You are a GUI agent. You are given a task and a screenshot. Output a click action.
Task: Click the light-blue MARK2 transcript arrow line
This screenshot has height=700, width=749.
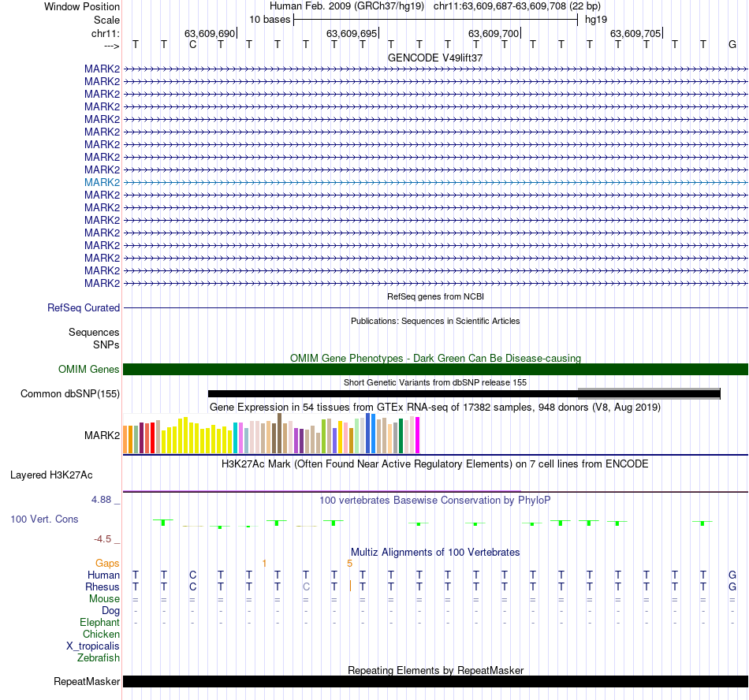pyautogui.click(x=436, y=182)
